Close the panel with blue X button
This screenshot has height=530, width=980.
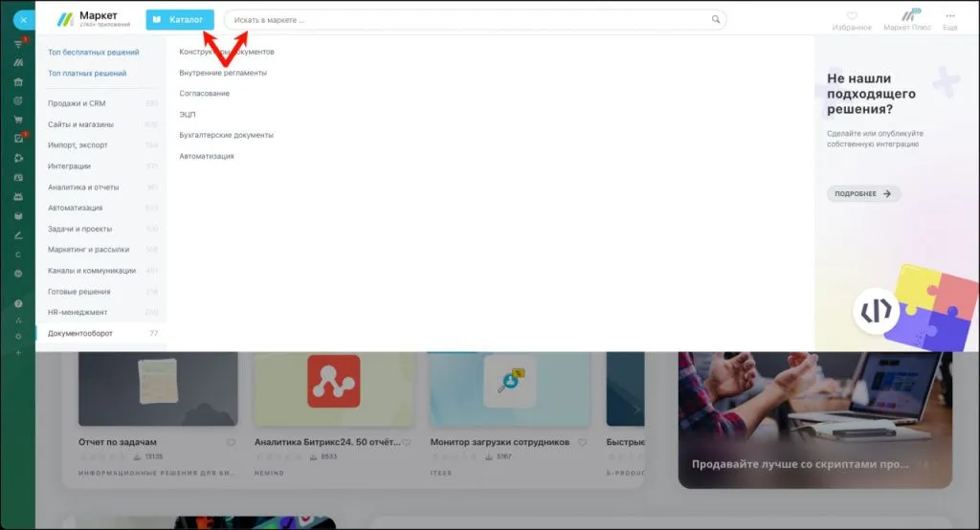pyautogui.click(x=23, y=19)
